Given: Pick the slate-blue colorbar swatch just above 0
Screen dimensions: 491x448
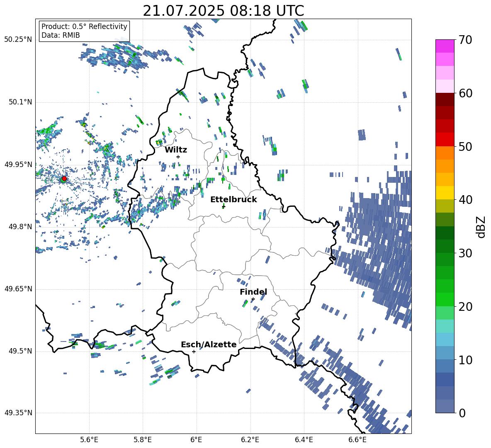Looking at the screenshot, I should pyautogui.click(x=445, y=406).
